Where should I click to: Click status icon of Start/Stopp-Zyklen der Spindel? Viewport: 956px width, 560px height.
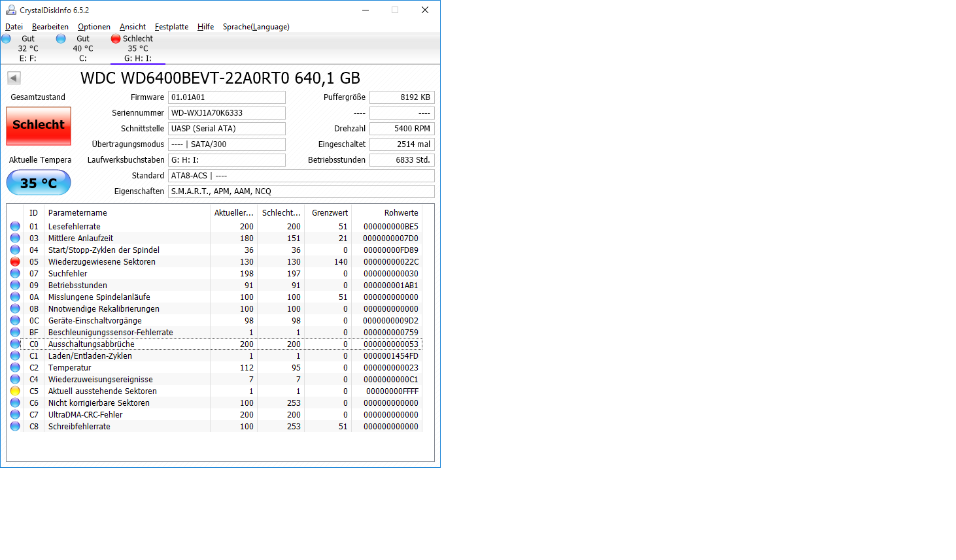coord(15,250)
